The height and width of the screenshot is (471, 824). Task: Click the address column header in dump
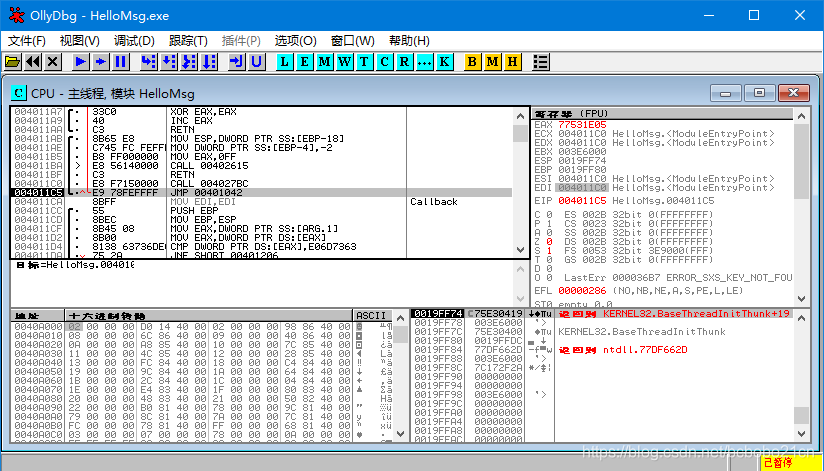pyautogui.click(x=37, y=316)
